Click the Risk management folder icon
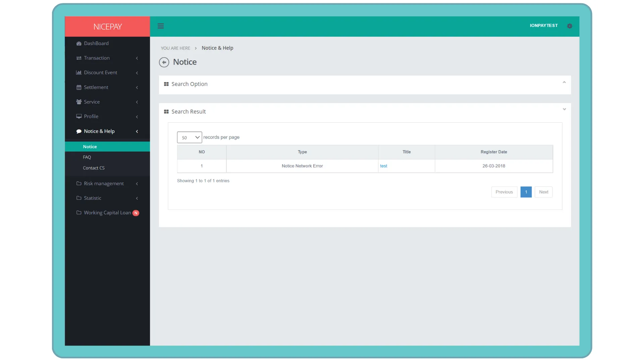This screenshot has width=644, height=362. 79,184
